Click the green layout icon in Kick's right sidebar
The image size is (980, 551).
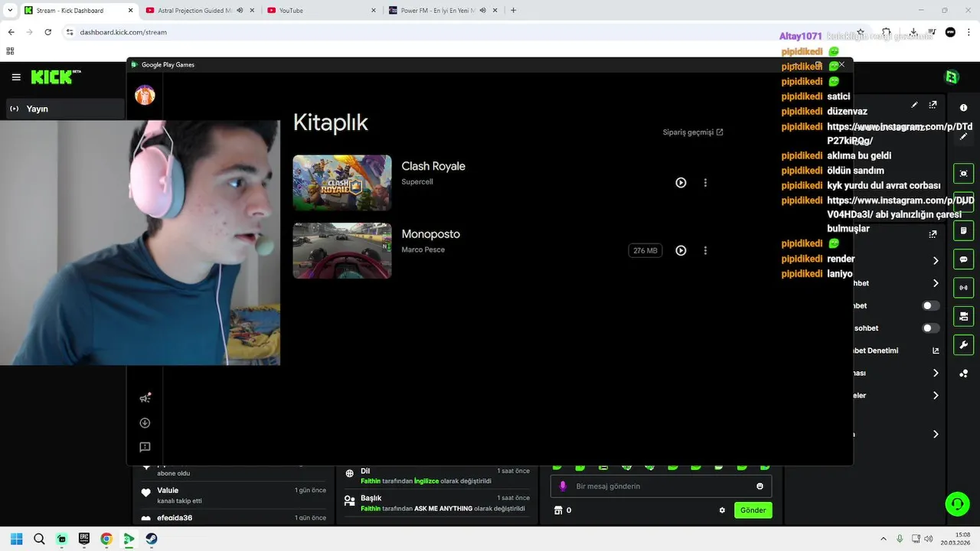click(x=964, y=316)
